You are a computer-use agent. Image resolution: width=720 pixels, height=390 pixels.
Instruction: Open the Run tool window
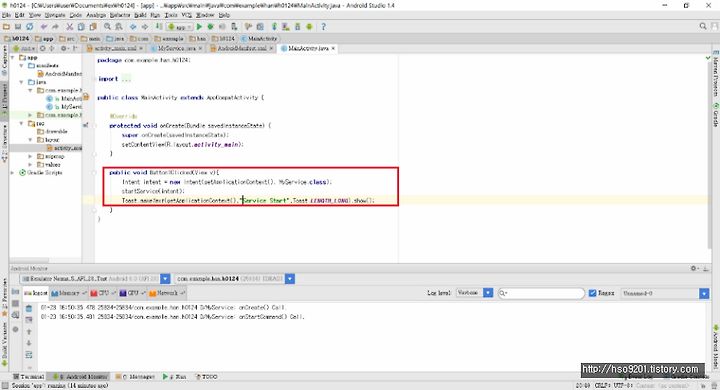point(175,377)
